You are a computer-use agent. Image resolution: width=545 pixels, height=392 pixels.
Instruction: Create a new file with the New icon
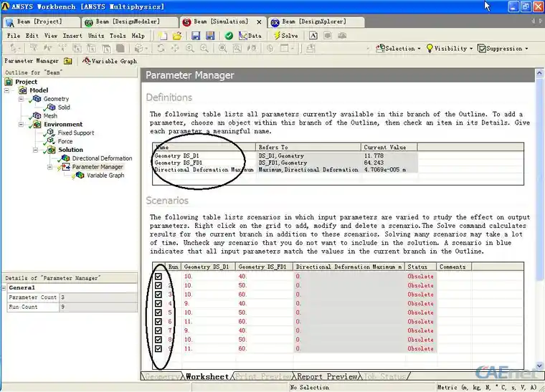click(163, 36)
